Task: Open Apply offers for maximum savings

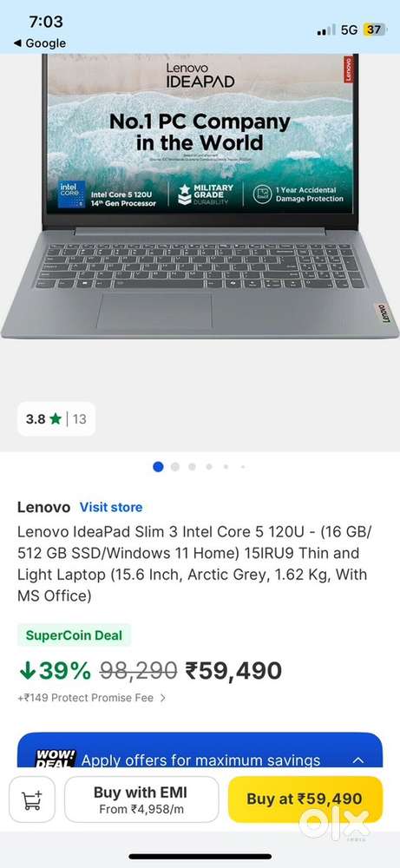Action: click(200, 760)
